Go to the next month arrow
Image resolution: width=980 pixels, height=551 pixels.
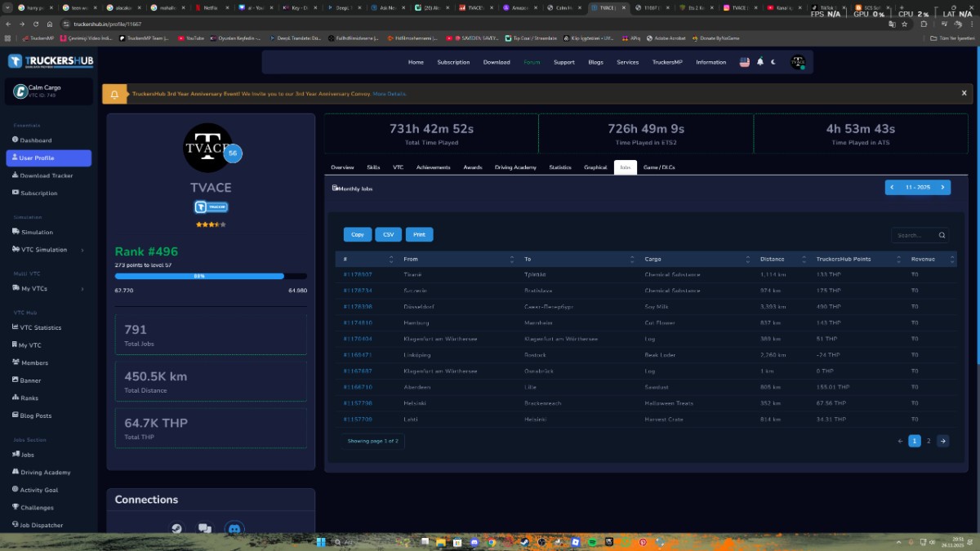tap(942, 188)
